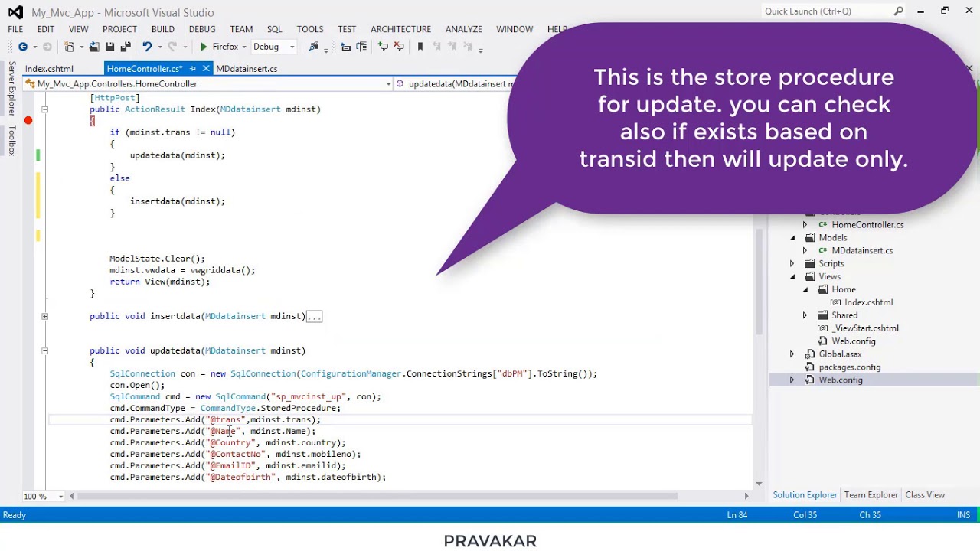Collapse the Models folder node
The height and width of the screenshot is (551, 980).
point(792,237)
